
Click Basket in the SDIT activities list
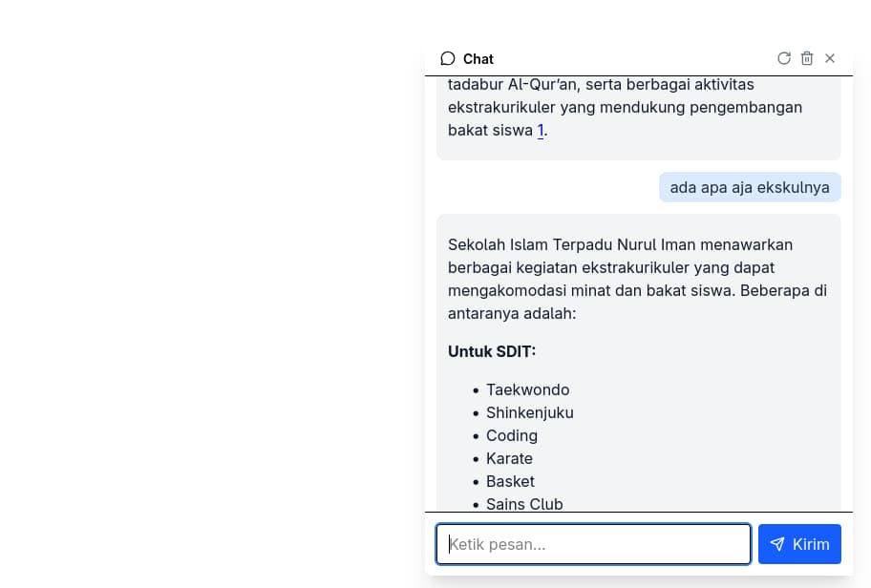[510, 481]
